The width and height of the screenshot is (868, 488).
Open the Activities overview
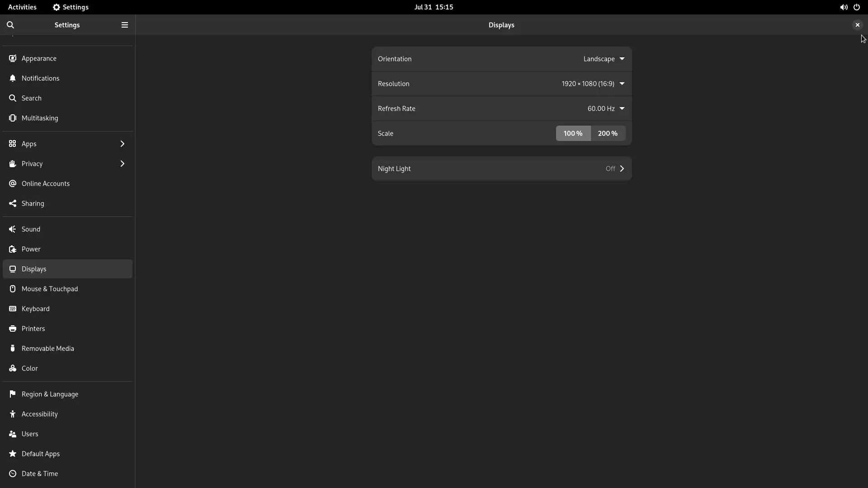[22, 7]
